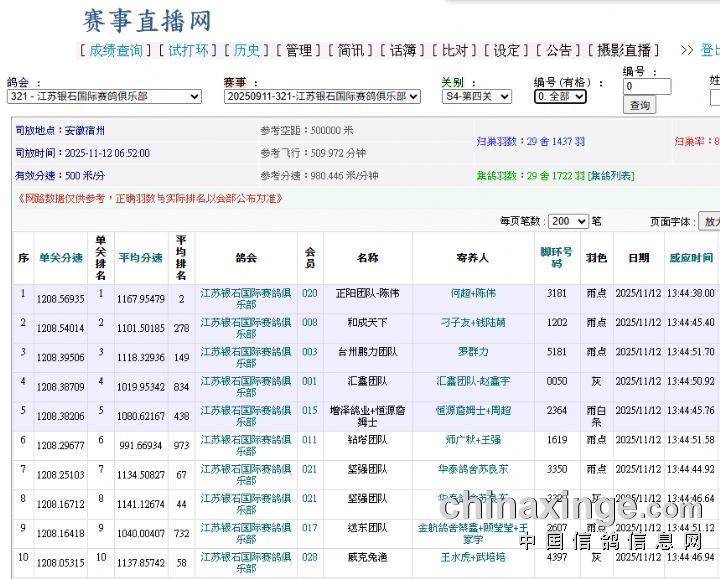Sort by 平均分速 column header
The width and height of the screenshot is (720, 579).
[140, 258]
